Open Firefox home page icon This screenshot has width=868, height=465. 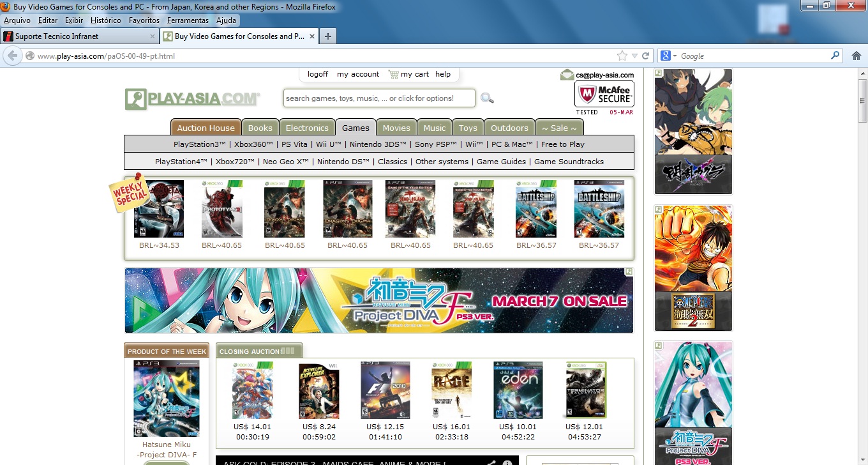(x=857, y=56)
